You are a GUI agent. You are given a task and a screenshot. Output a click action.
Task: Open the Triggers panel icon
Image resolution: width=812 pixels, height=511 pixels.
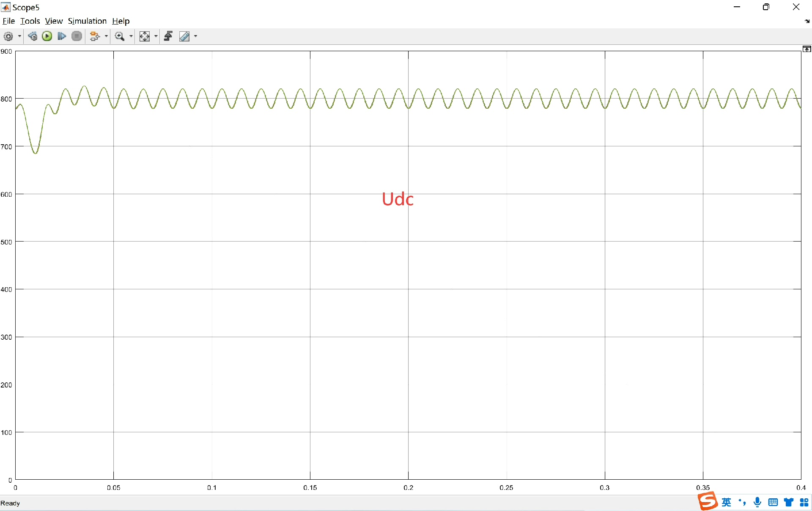(168, 36)
